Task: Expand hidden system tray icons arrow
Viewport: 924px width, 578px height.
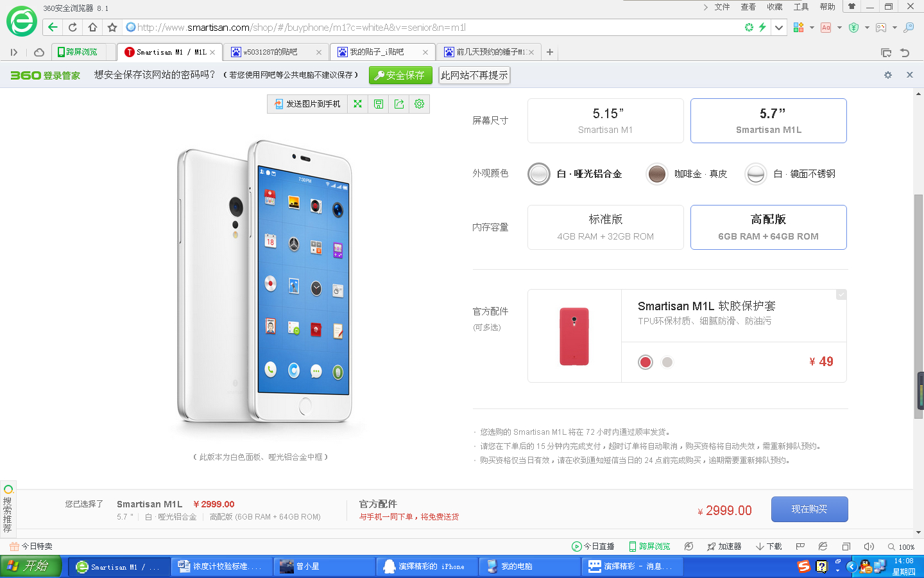Action: tap(851, 566)
